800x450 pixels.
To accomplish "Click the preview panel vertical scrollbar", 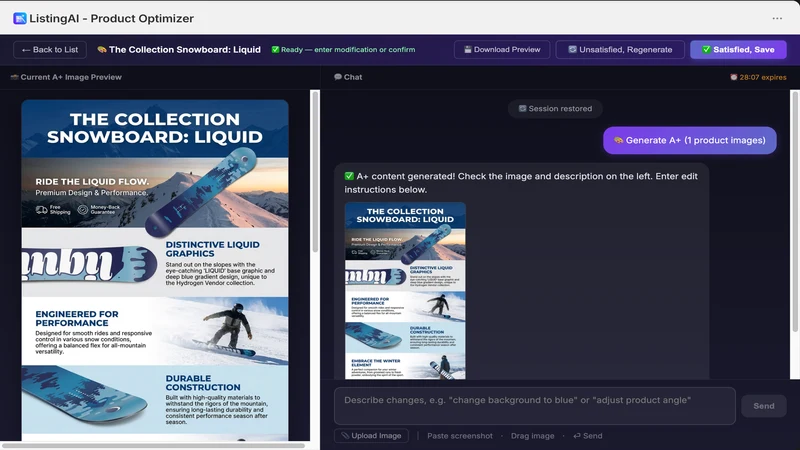I will [x=315, y=171].
